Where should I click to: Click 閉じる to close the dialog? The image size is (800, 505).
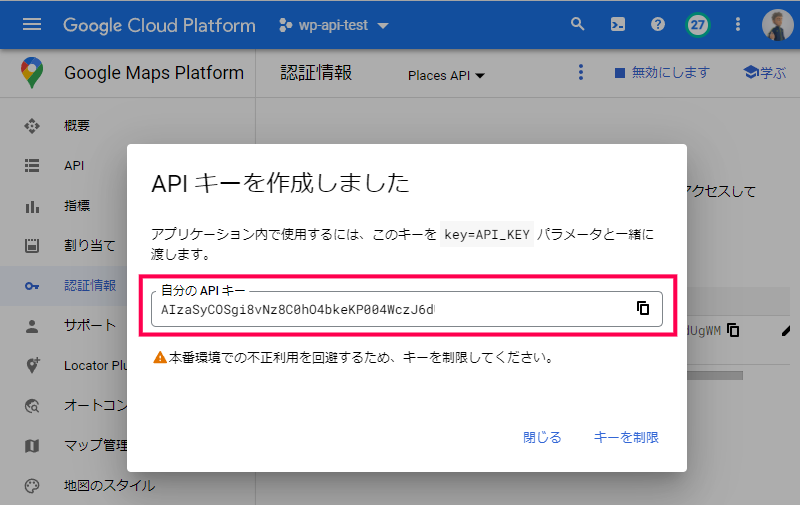542,437
